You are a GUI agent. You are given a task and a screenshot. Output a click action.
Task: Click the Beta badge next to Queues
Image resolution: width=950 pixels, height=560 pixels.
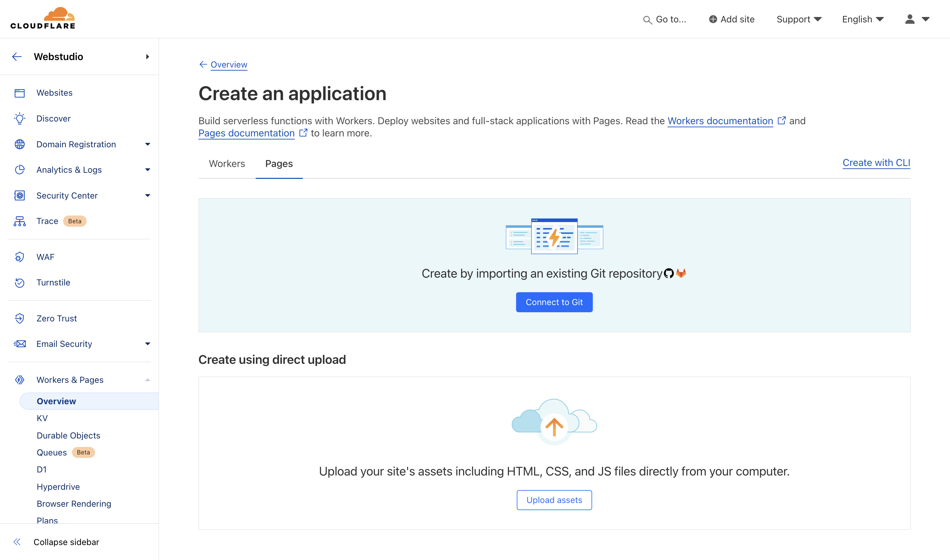(x=84, y=452)
